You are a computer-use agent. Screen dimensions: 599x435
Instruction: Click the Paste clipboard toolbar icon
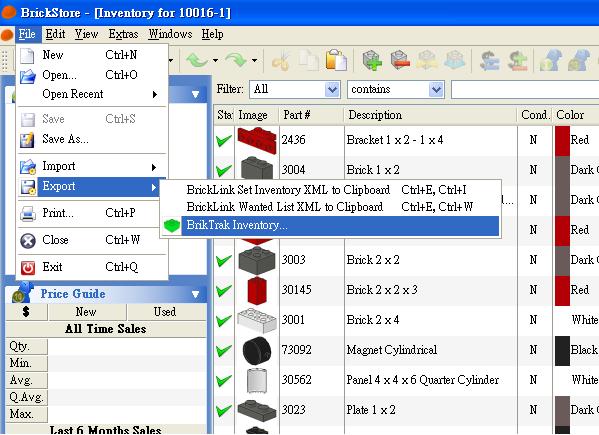click(336, 60)
